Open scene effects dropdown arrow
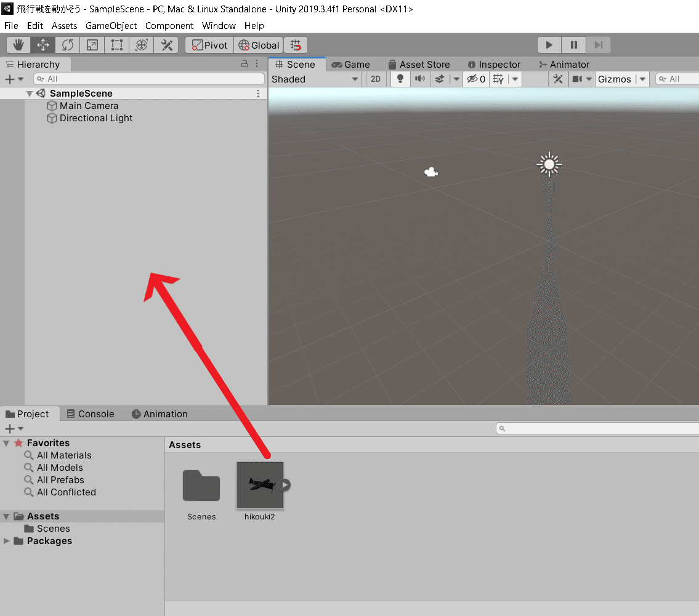699x616 pixels. pos(456,79)
